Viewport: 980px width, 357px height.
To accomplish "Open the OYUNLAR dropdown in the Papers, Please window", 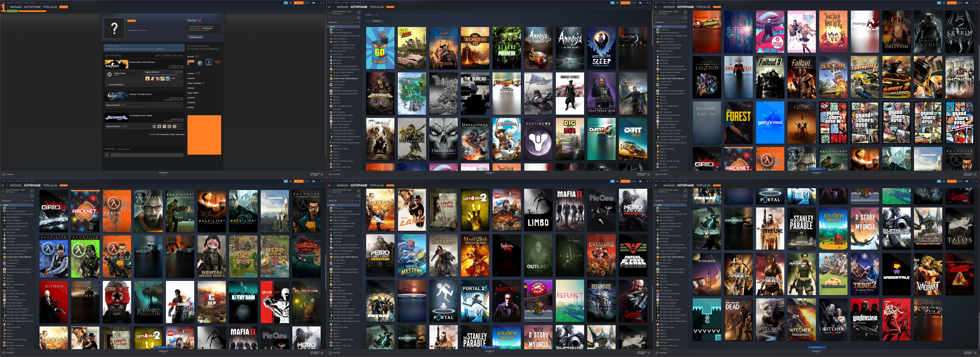I will [x=341, y=201].
